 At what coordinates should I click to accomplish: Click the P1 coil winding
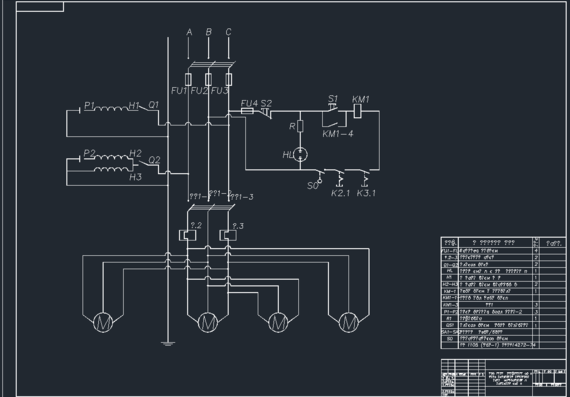tap(112, 108)
